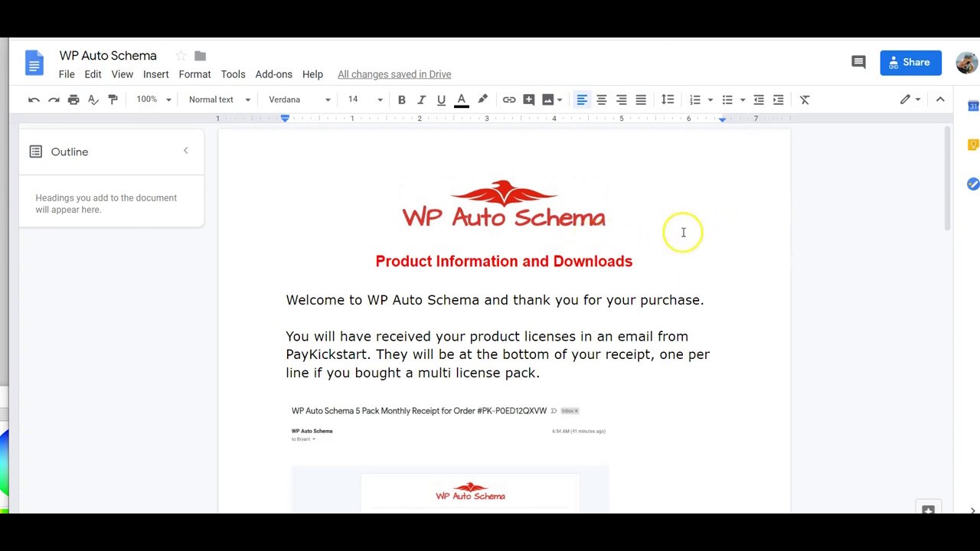Print the document using printer icon
Image resolution: width=980 pixels, height=551 pixels.
(x=73, y=99)
